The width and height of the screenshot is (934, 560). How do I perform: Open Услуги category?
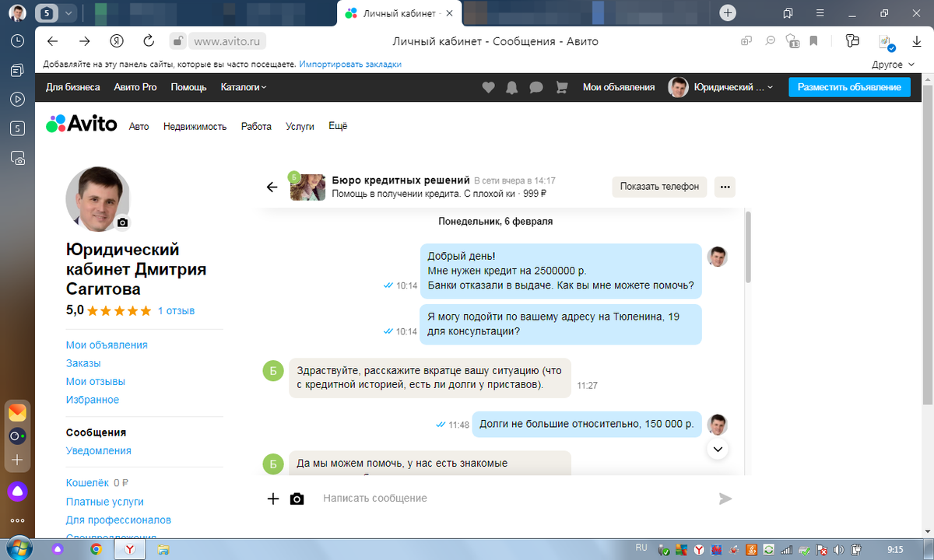tap(300, 126)
